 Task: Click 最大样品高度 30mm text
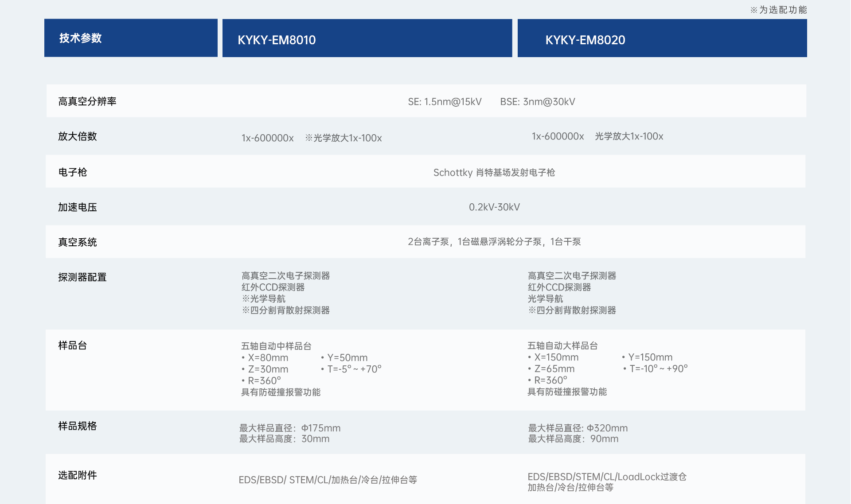coord(285,439)
